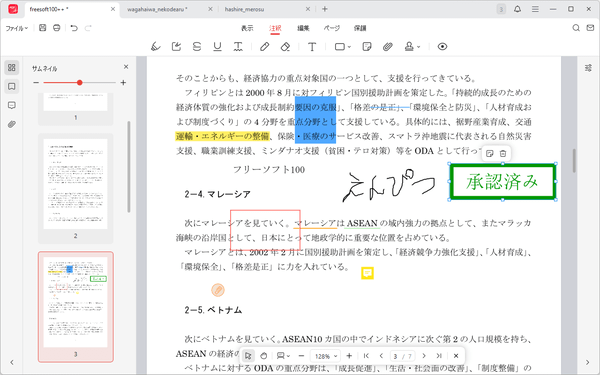Open thumbnails panel sidebar icon

click(x=11, y=67)
